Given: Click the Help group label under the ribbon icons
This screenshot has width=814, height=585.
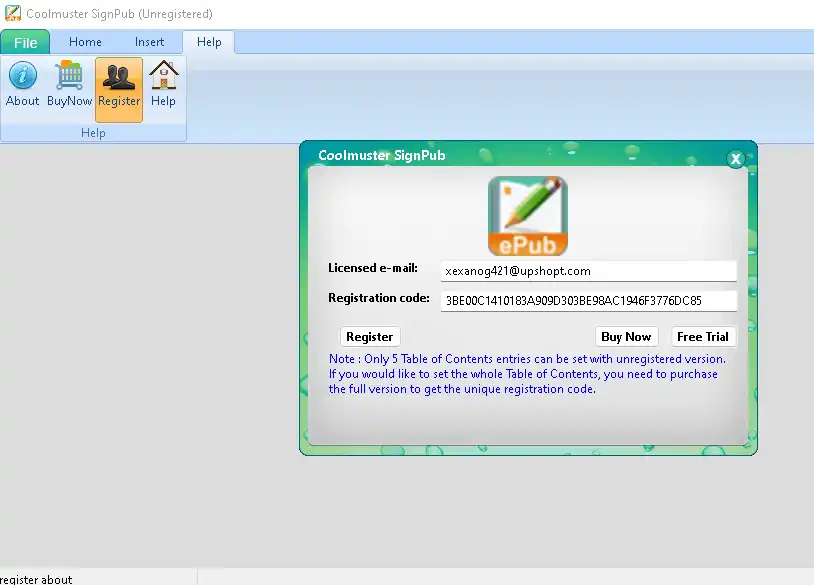Looking at the screenshot, I should [x=93, y=133].
